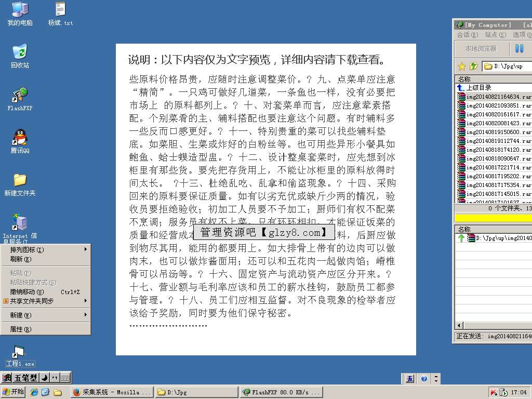Screen dimensions: 532x399
Task: Click the queue pane scroll-left arrow
Action: [459, 326]
